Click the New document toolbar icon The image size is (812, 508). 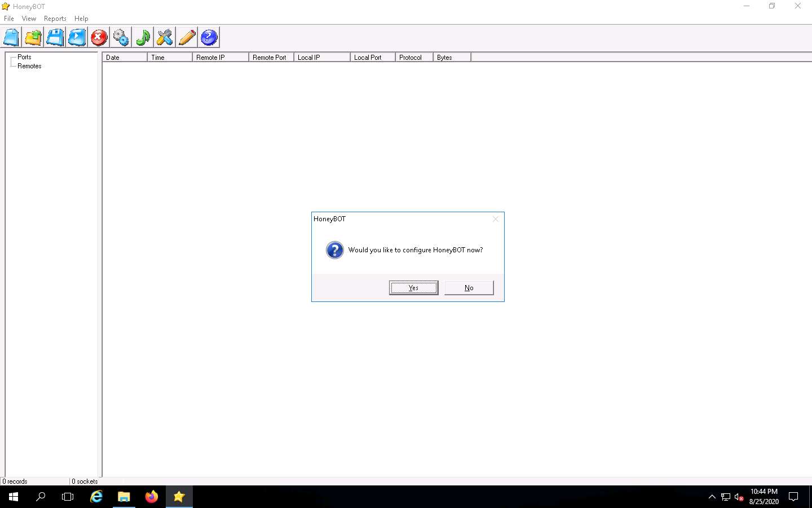coord(11,38)
